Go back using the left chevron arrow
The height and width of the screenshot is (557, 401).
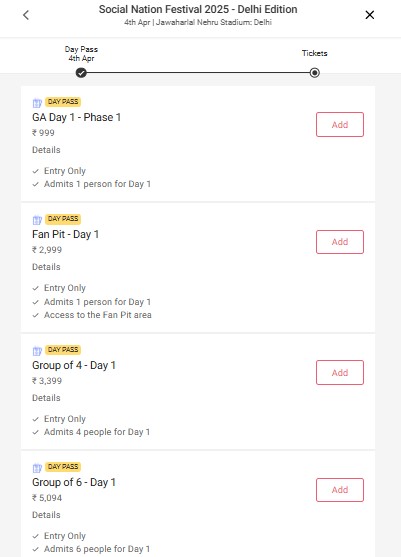point(26,15)
